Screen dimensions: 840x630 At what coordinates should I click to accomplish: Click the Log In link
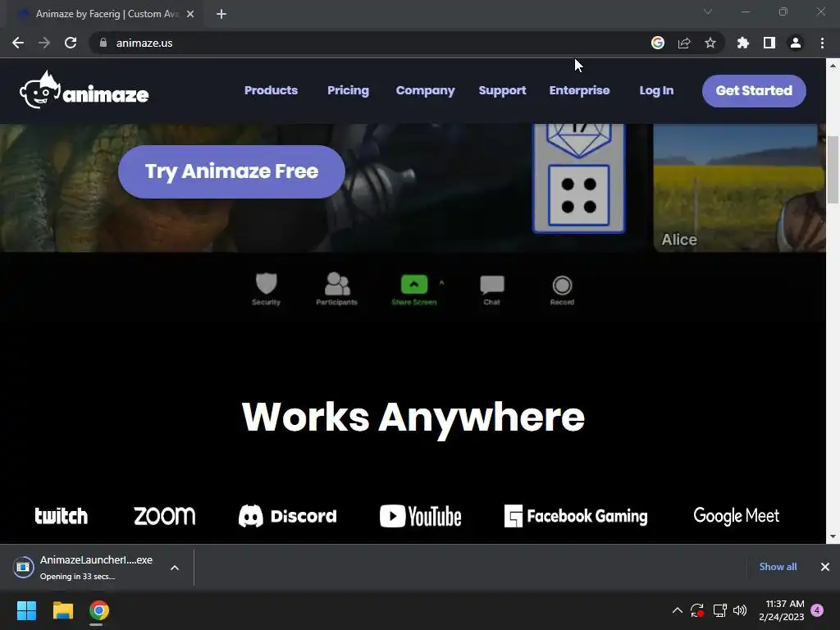coord(656,90)
